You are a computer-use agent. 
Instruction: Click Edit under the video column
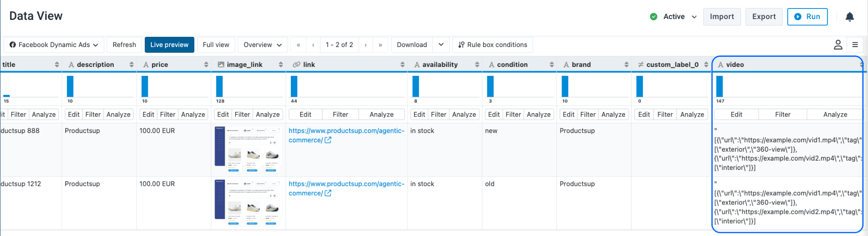(x=736, y=114)
